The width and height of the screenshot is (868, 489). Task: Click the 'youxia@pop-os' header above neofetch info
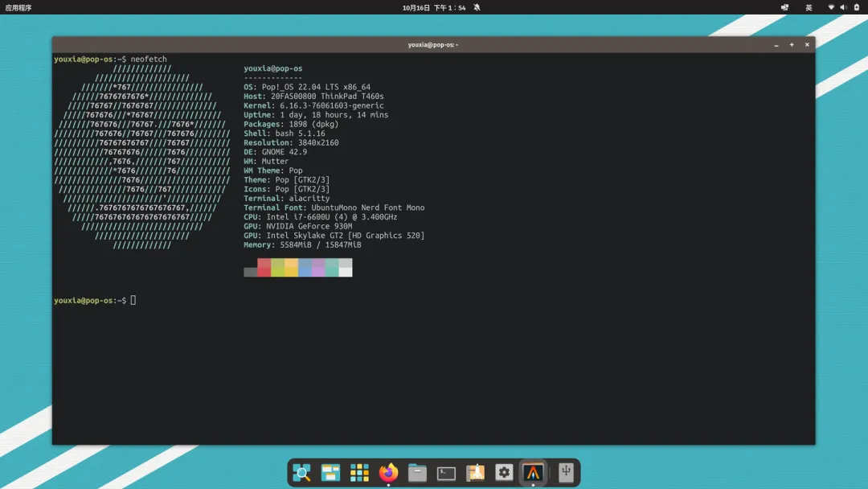(273, 68)
